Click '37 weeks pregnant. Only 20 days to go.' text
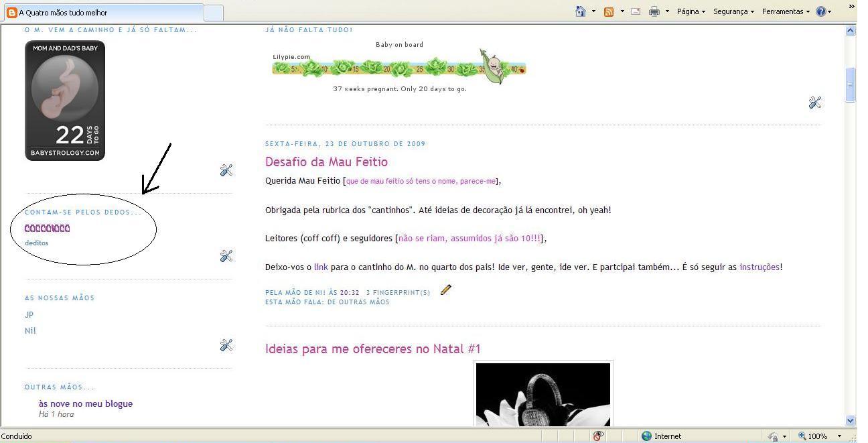 400,88
